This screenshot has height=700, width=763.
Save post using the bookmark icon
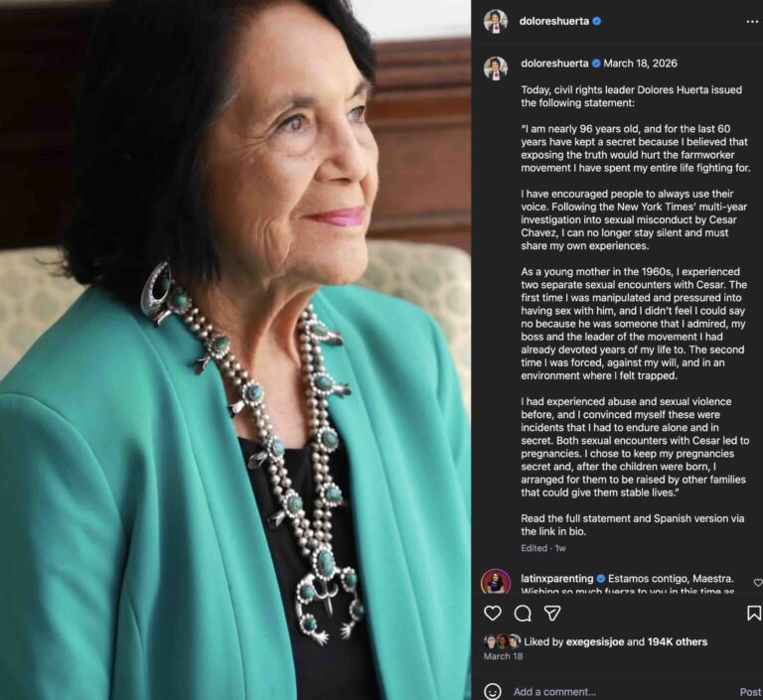click(x=754, y=613)
